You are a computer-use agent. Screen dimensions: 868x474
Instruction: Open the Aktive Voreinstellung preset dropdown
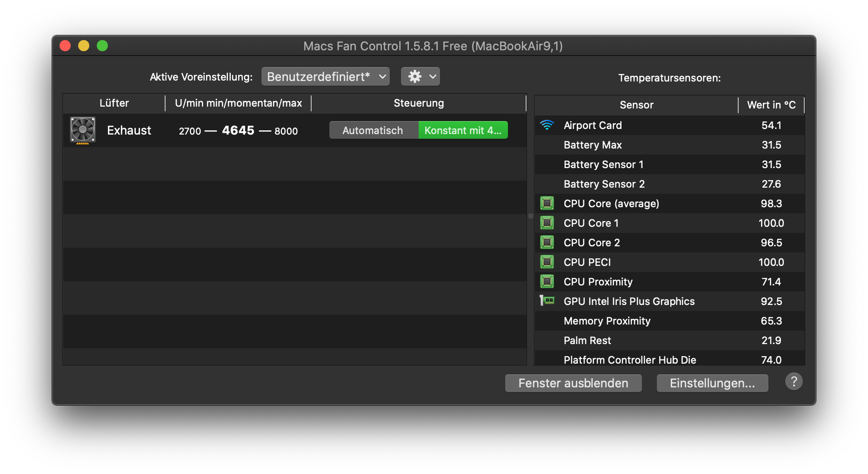325,76
